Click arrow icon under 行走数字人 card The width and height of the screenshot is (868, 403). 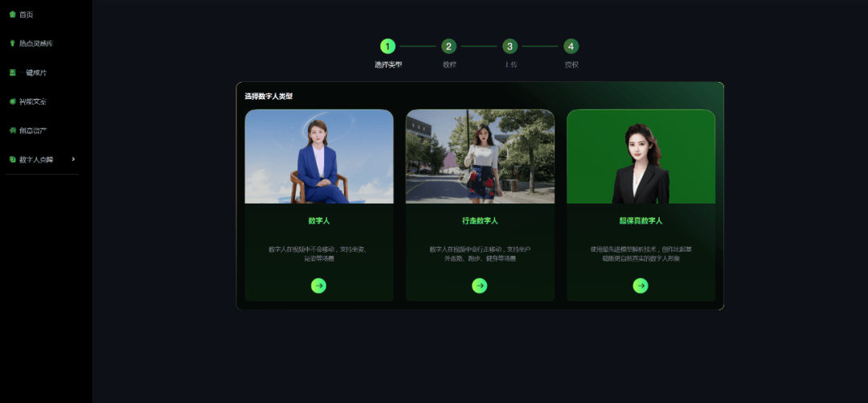480,286
